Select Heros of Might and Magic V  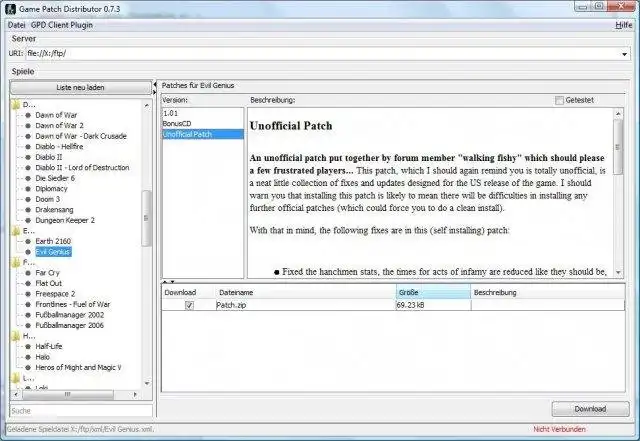78,368
